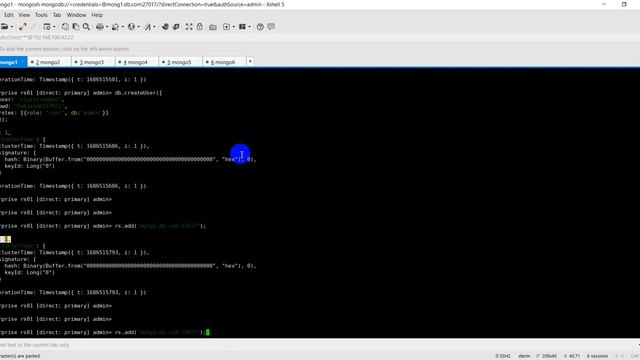The width and height of the screenshot is (640, 360).
Task: Open the Help menu
Action: 97,15
